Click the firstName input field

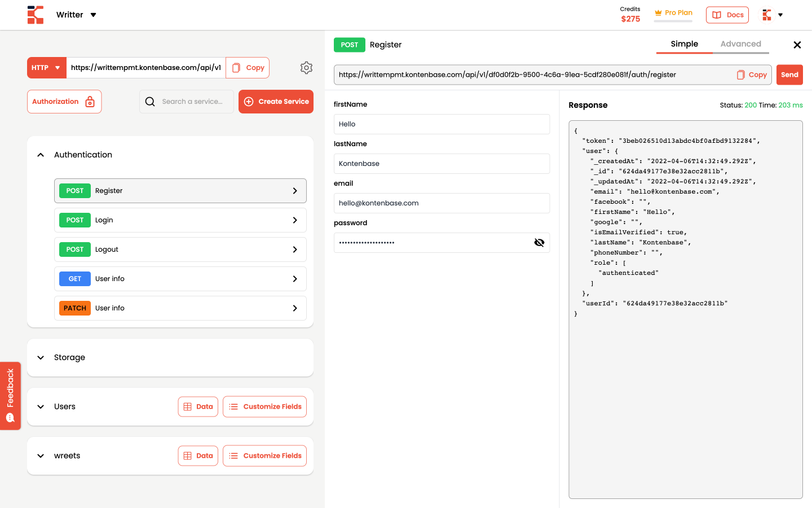pyautogui.click(x=442, y=124)
